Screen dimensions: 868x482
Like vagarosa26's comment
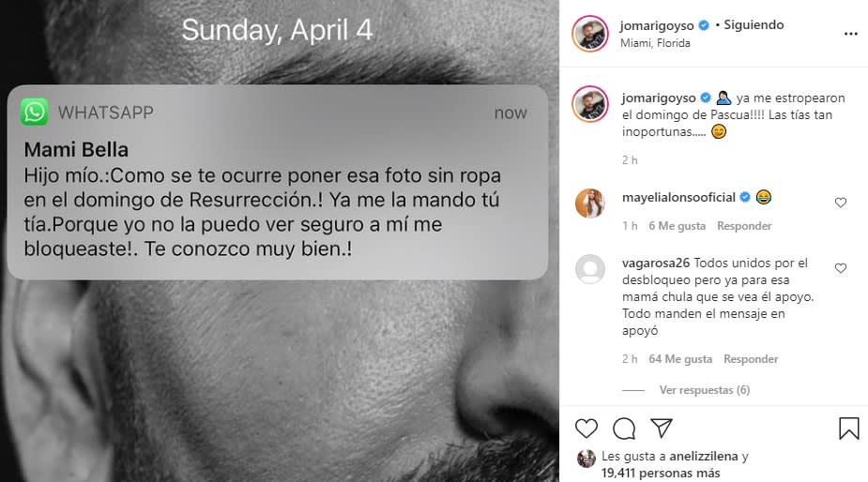pos(841,268)
